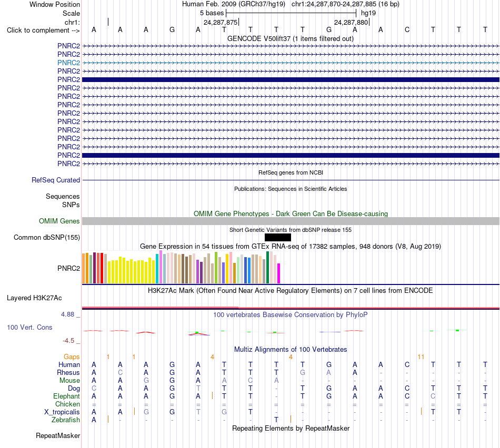Click the Layered H3K27Ac track label

click(x=34, y=298)
